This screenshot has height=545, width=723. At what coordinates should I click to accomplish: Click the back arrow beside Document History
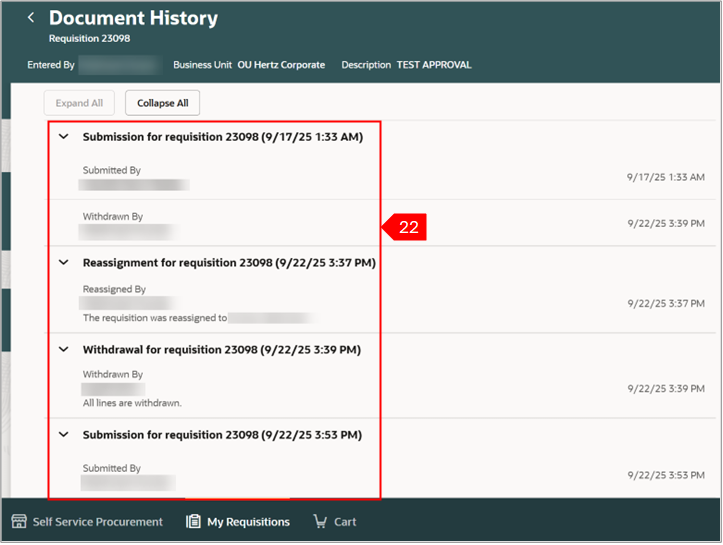click(x=31, y=18)
